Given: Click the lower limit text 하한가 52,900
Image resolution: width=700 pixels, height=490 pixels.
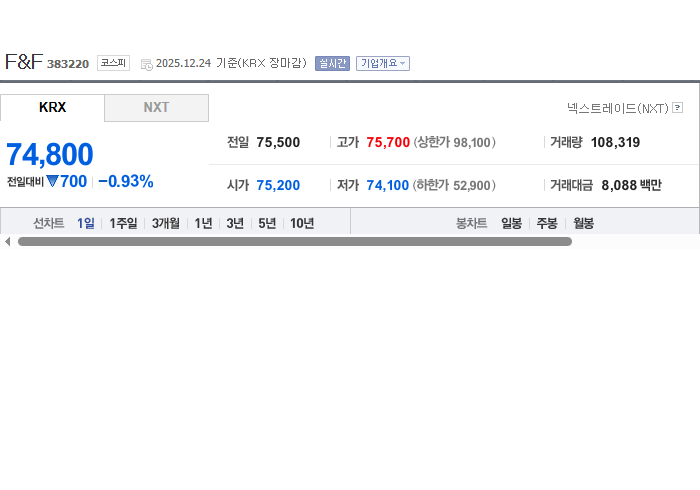Looking at the screenshot, I should click(x=454, y=185).
